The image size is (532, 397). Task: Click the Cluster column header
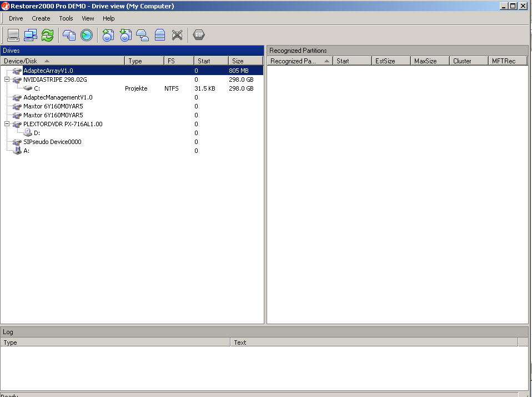tap(469, 61)
